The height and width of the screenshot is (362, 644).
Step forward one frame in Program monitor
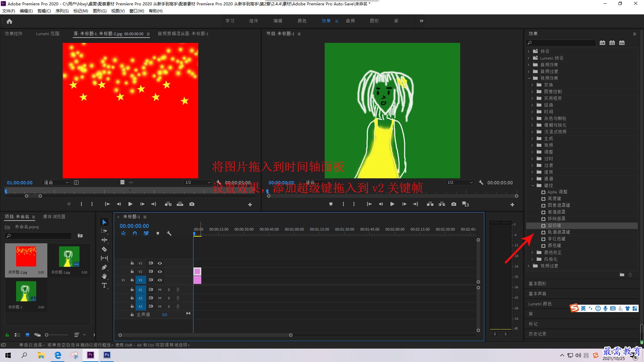404,204
